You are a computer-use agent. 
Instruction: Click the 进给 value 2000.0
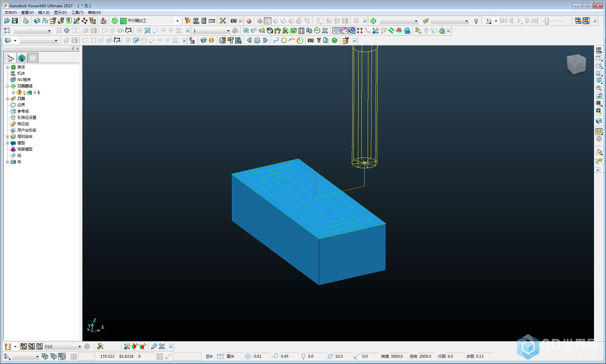pos(427,356)
